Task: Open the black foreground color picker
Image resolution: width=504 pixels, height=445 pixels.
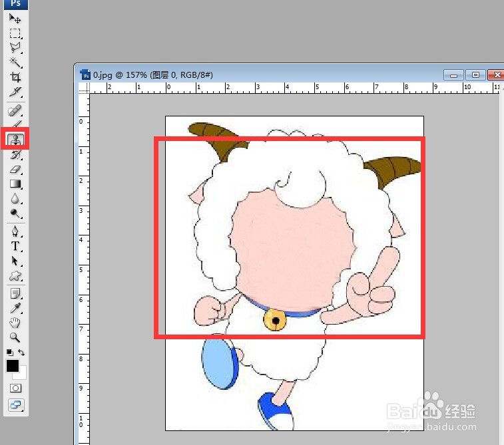Action: click(x=12, y=366)
